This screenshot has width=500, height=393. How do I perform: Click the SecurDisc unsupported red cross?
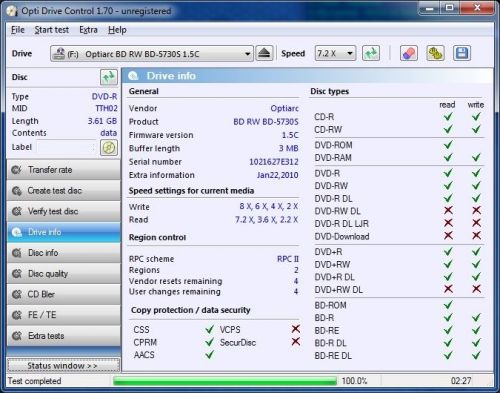coord(296,342)
